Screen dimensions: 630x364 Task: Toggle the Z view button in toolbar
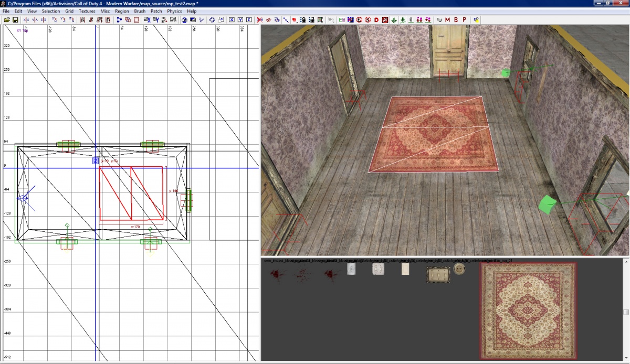click(248, 20)
